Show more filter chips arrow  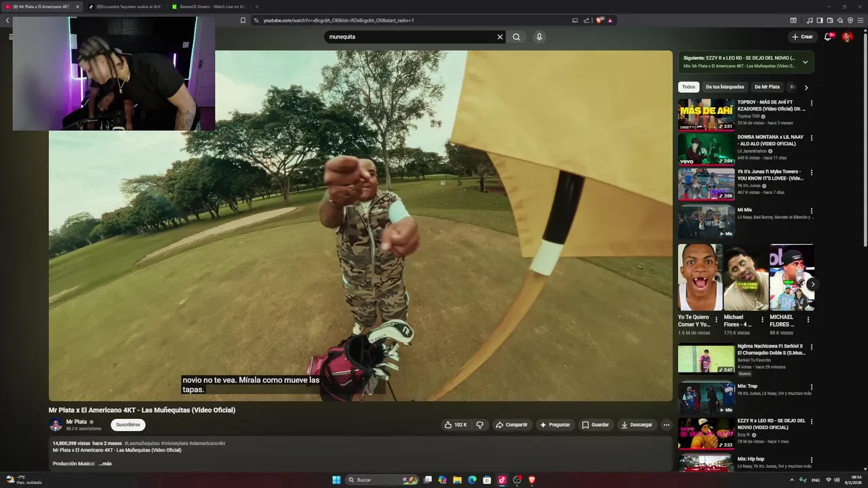click(x=806, y=87)
